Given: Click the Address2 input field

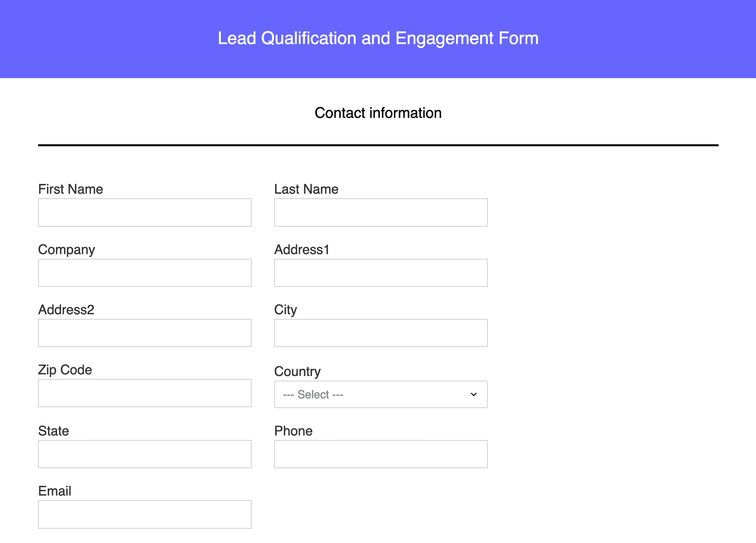Looking at the screenshot, I should click(144, 333).
